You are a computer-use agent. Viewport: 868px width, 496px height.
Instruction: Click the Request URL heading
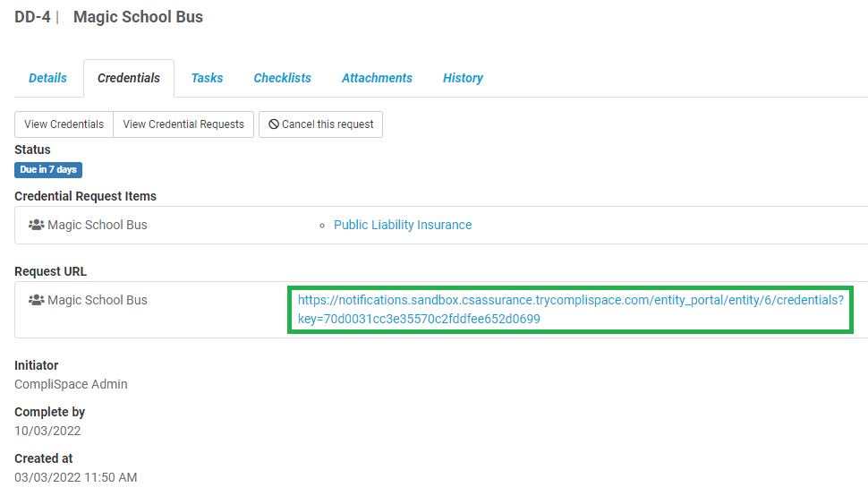tap(50, 271)
